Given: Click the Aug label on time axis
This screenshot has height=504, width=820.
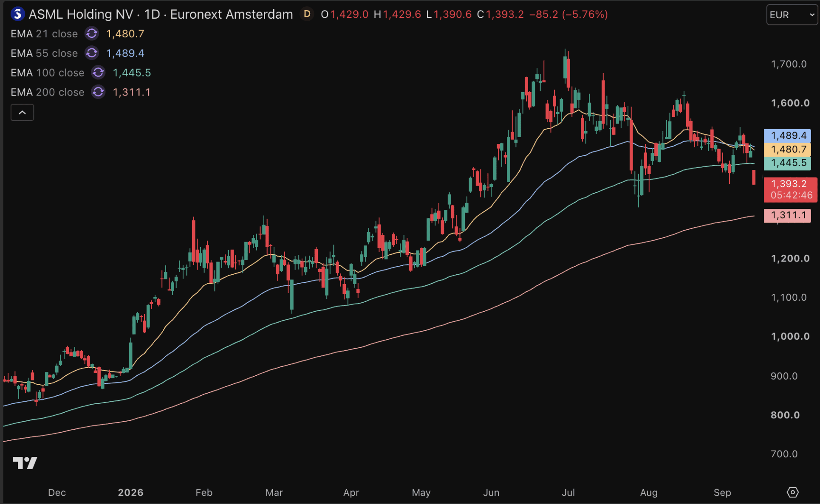Looking at the screenshot, I should (649, 493).
